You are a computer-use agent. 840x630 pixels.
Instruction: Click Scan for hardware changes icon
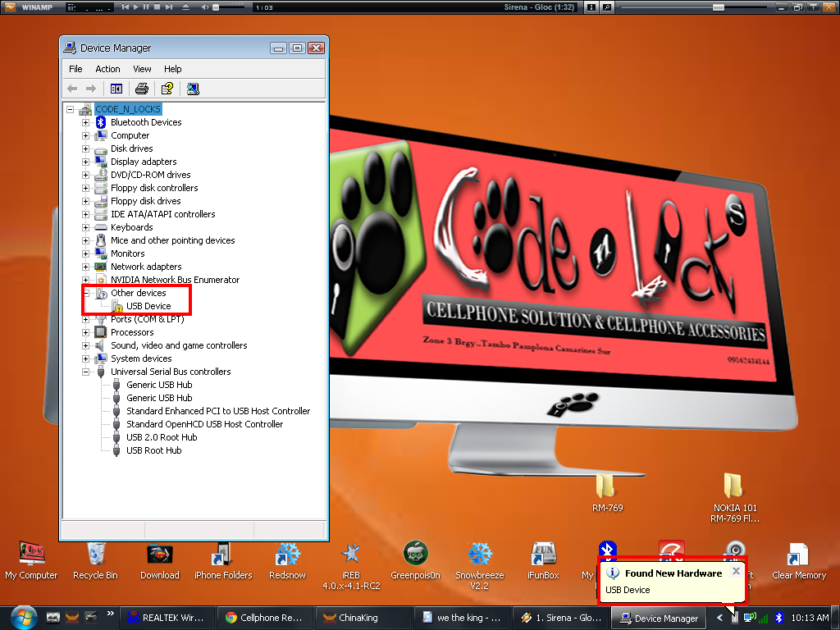coord(193,89)
